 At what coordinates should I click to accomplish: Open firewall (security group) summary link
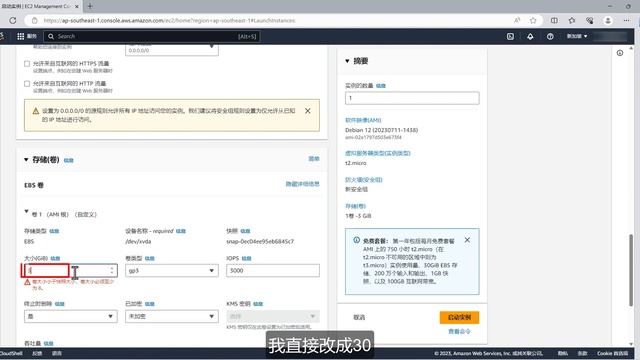(364, 180)
